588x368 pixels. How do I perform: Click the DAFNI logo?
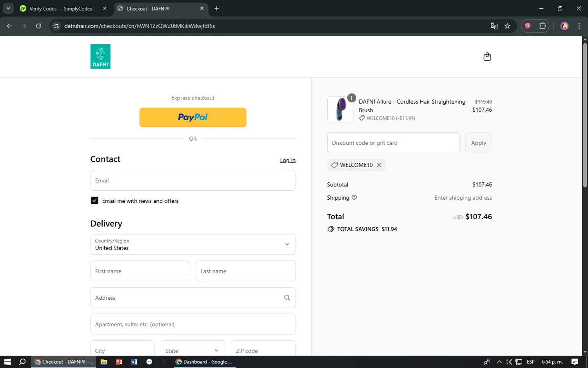(x=100, y=56)
